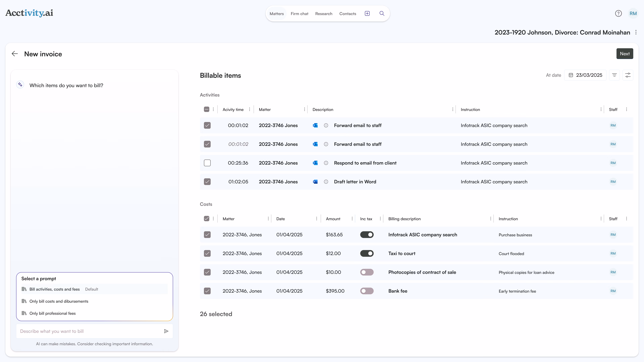Click the $12.00 amount cell
Image resolution: width=644 pixels, height=362 pixels.
pos(333,253)
